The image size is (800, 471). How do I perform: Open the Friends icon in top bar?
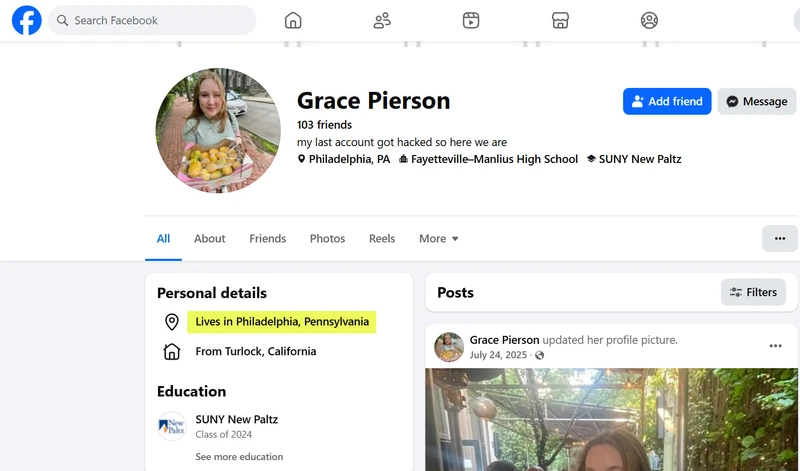pyautogui.click(x=382, y=20)
